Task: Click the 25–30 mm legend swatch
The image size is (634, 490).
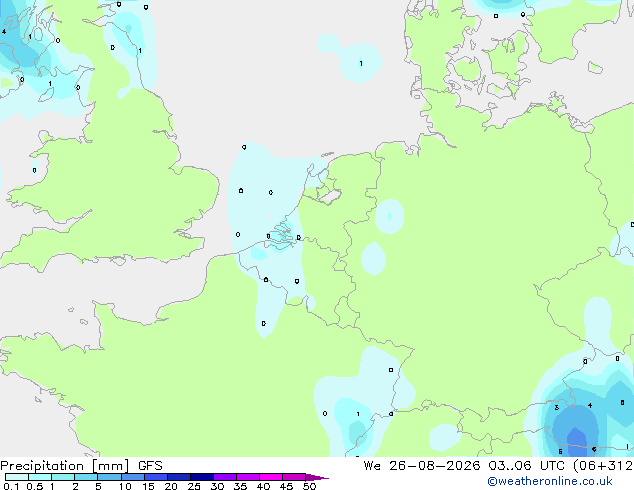Action: [x=201, y=477]
